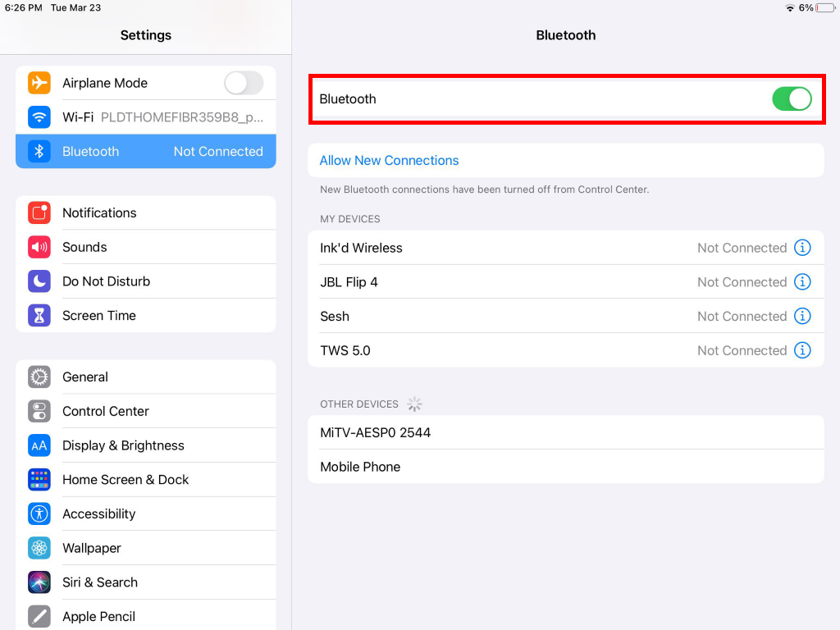Tap the Screen Time hourglass icon
Viewport: 840px width, 630px height.
click(x=40, y=315)
